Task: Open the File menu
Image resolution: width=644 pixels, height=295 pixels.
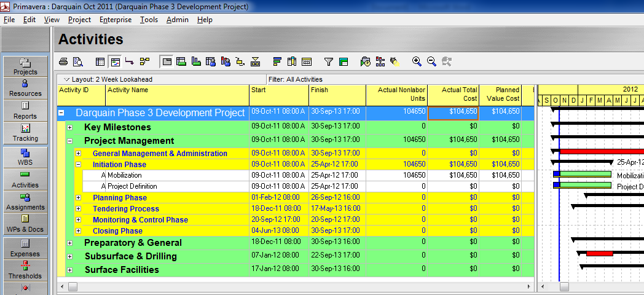Action: (9, 20)
